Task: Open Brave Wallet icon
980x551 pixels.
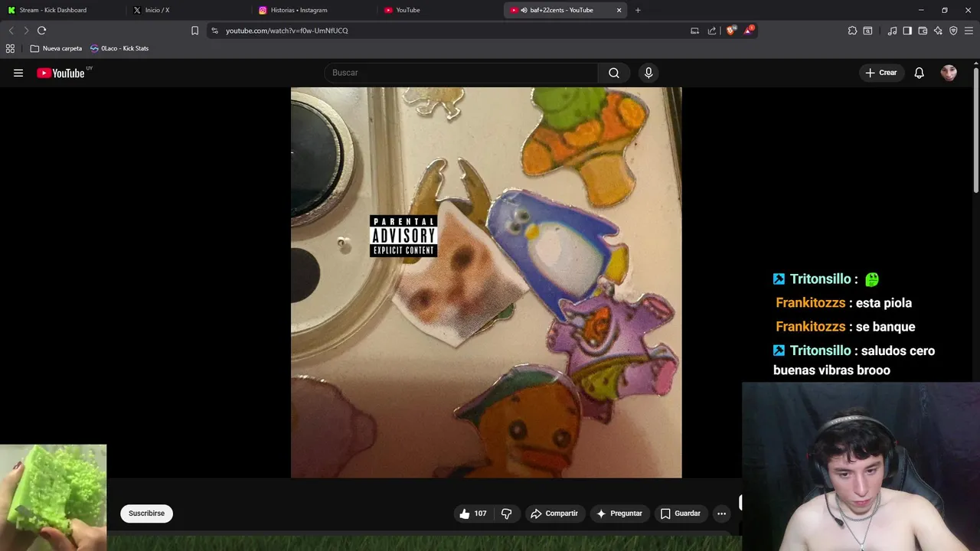Action: [923, 31]
